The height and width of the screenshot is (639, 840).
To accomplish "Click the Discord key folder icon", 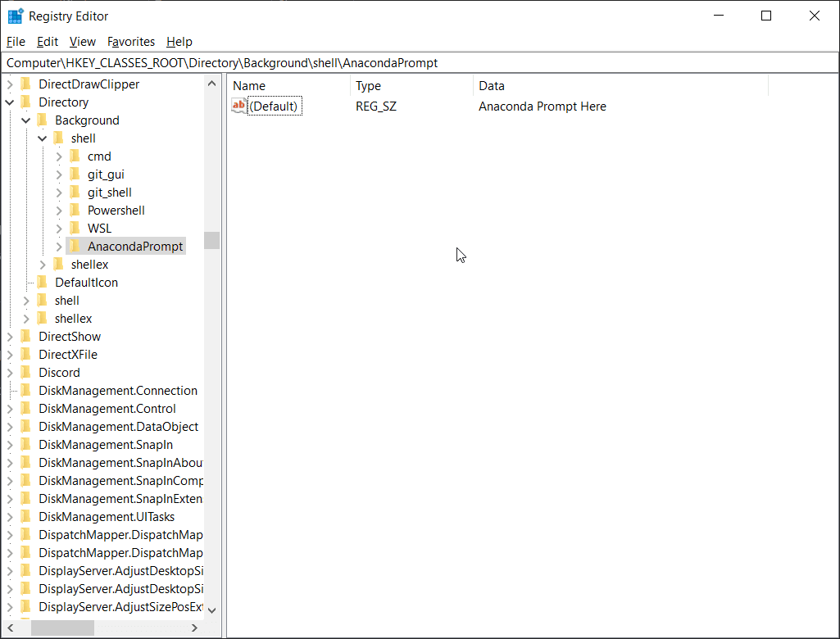I will (x=25, y=372).
